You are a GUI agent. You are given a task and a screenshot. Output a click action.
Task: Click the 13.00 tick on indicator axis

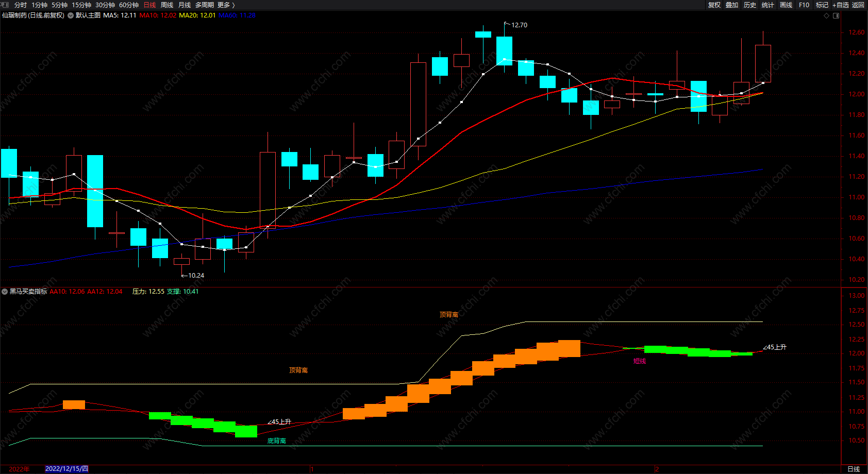coord(857,296)
